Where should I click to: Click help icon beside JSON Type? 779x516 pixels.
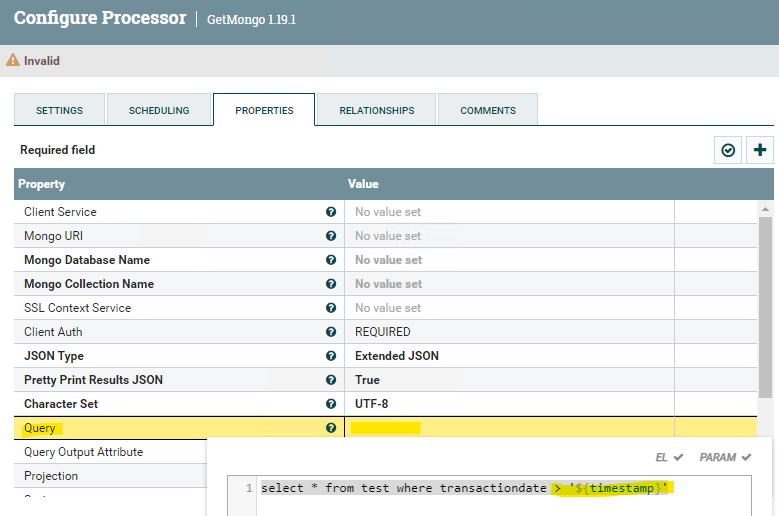point(330,356)
